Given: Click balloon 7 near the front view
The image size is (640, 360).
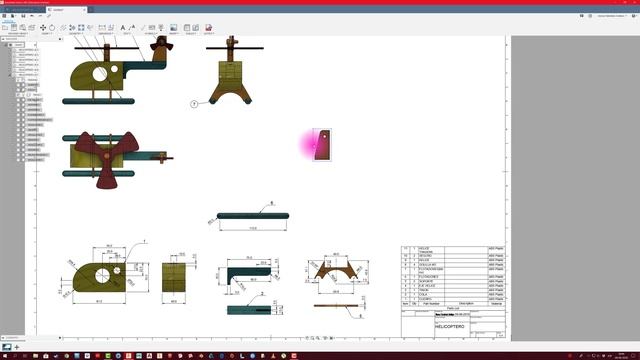Looking at the screenshot, I should 194,104.
